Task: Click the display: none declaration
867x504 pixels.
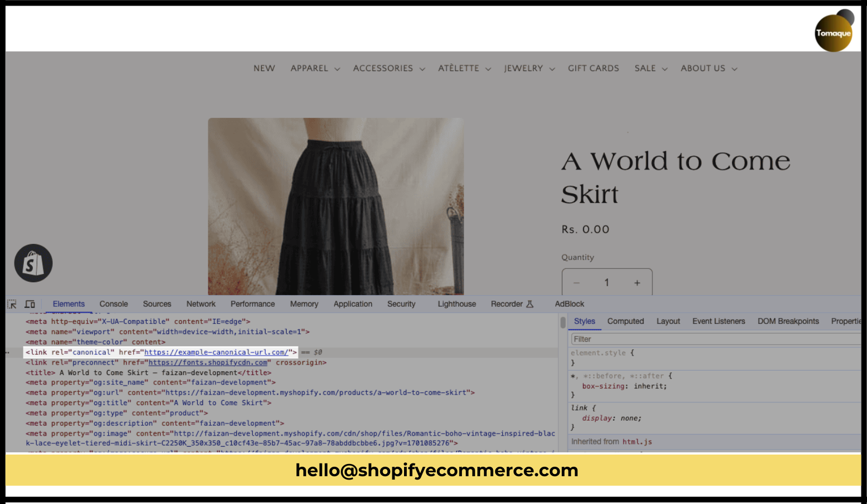Action: [612, 418]
